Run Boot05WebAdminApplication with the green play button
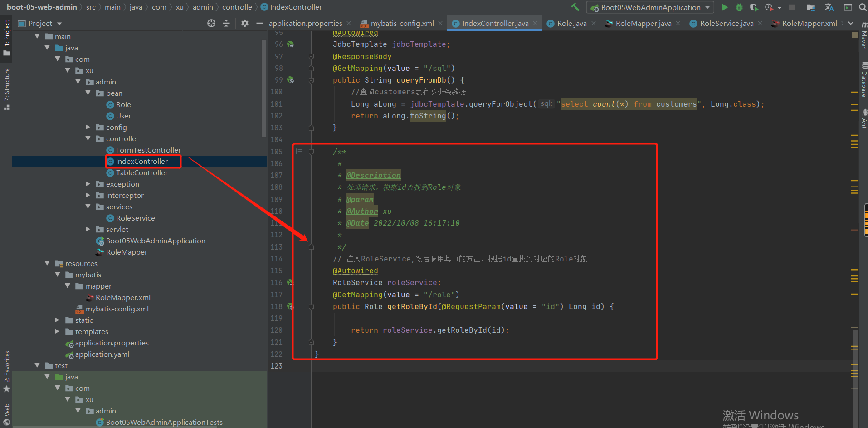This screenshot has height=428, width=868. pos(725,7)
